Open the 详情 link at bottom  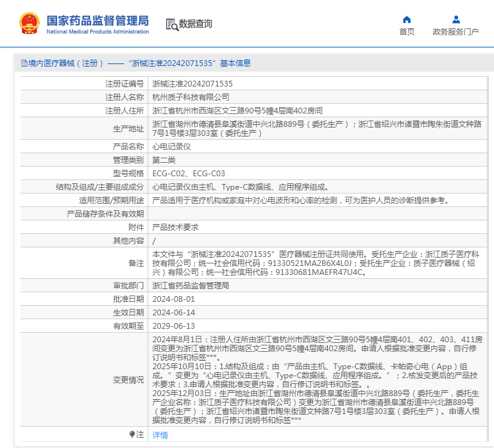tap(160, 435)
